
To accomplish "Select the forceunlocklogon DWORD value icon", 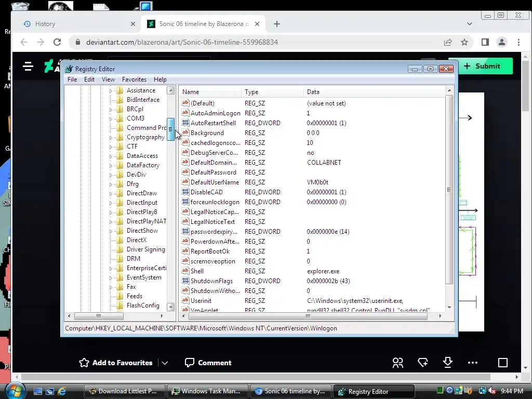I will tap(185, 202).
